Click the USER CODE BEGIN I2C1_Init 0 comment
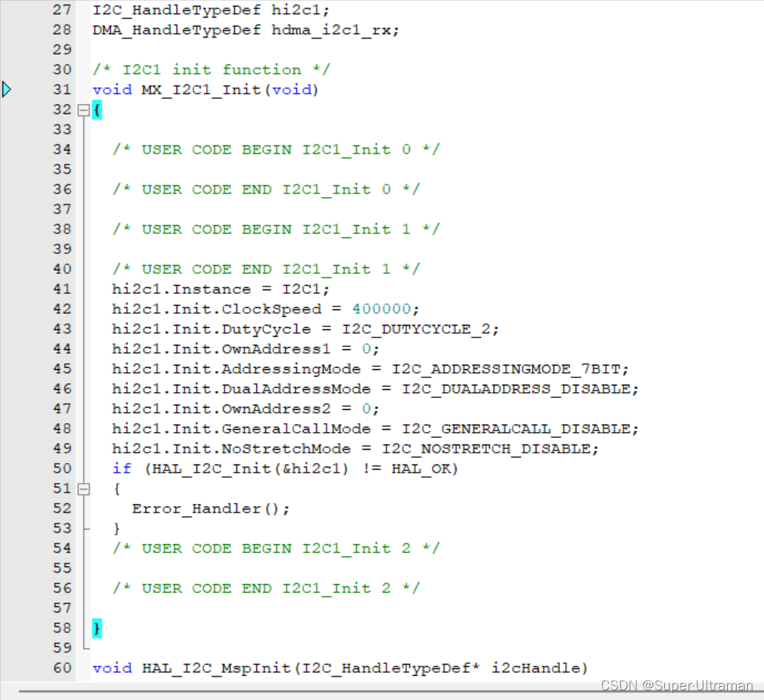 tap(274, 149)
